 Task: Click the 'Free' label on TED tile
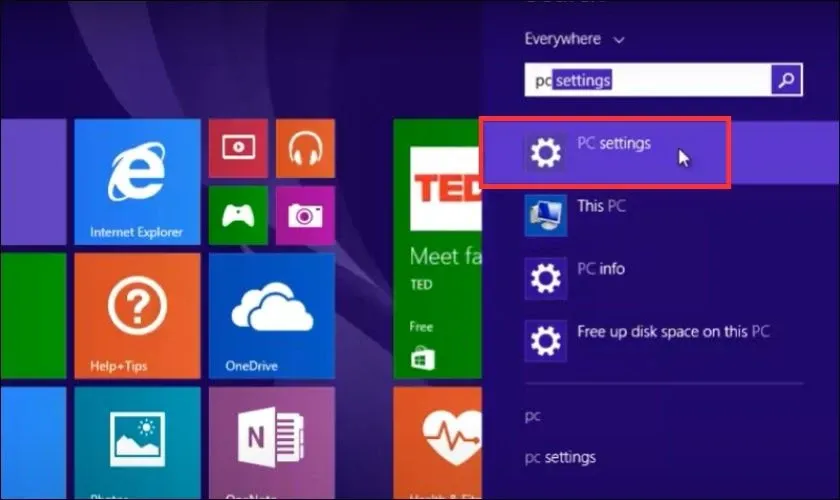coord(421,326)
